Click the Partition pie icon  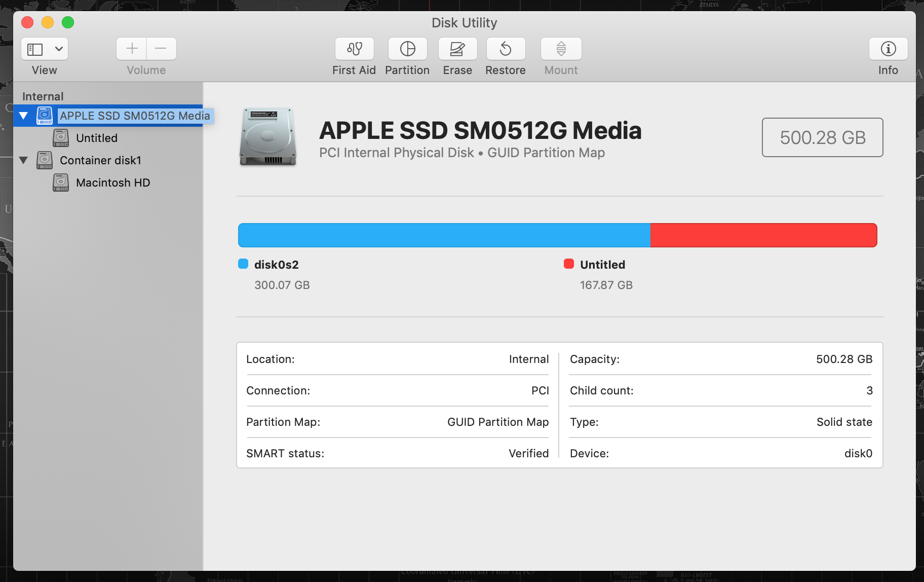[x=407, y=49]
